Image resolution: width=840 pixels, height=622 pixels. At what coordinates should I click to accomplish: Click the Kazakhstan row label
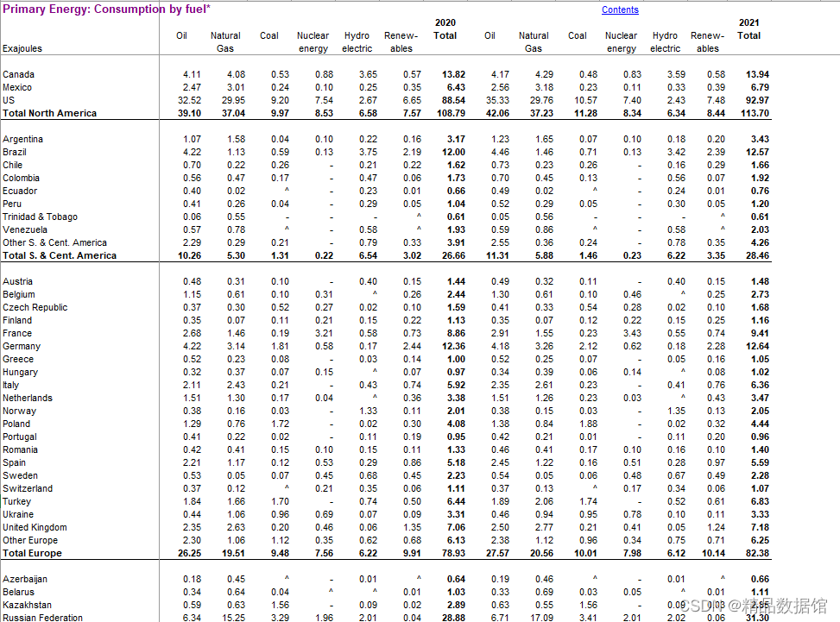click(x=28, y=605)
